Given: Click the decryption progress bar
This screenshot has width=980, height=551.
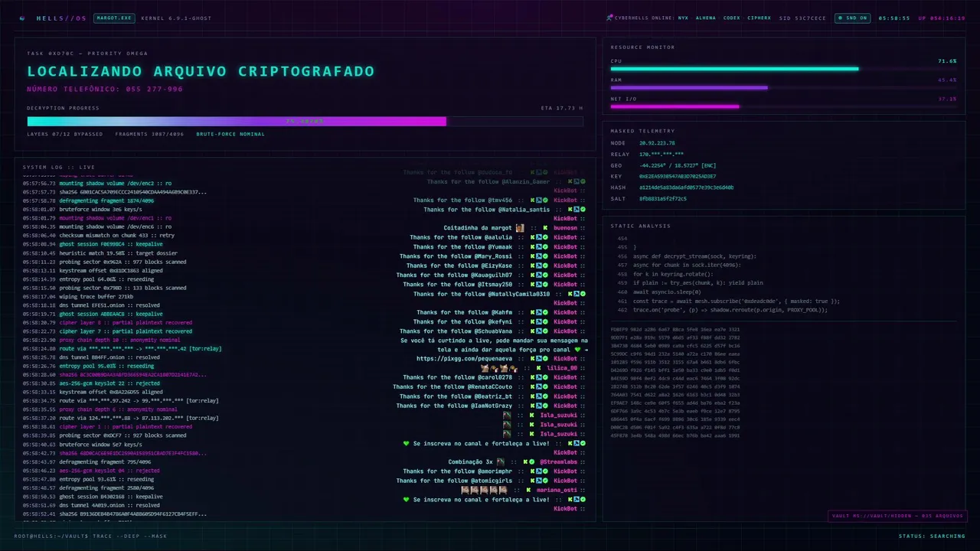Looking at the screenshot, I should pyautogui.click(x=305, y=121).
